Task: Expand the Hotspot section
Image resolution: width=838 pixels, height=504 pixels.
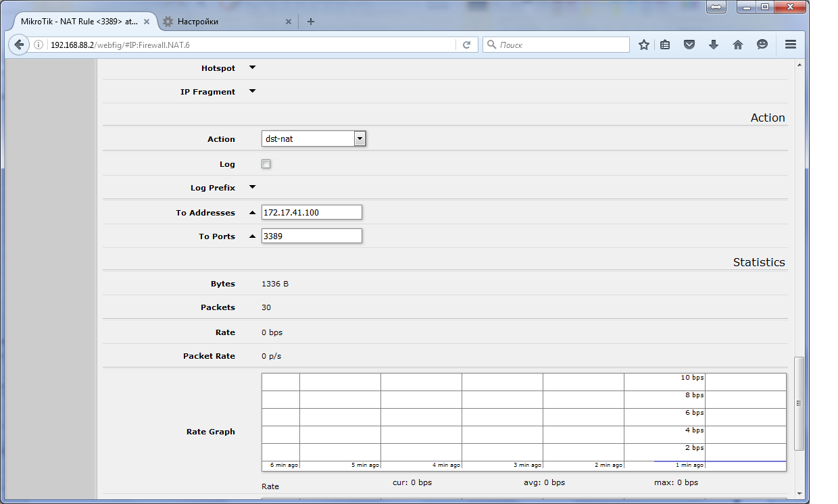Action: 252,68
